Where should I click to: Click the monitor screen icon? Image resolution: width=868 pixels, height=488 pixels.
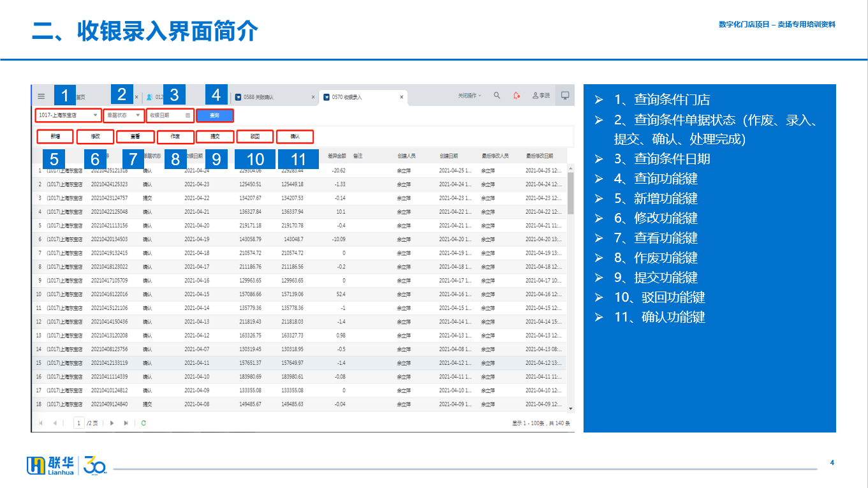tap(564, 96)
